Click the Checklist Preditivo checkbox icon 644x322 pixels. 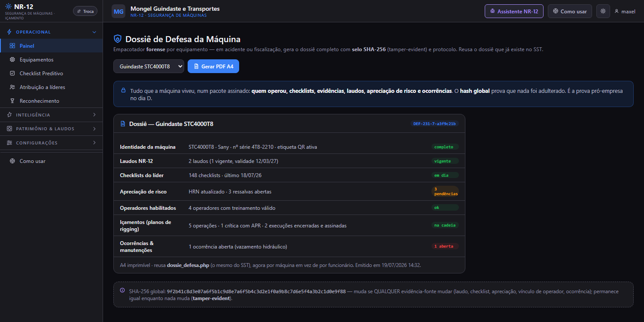(x=12, y=73)
